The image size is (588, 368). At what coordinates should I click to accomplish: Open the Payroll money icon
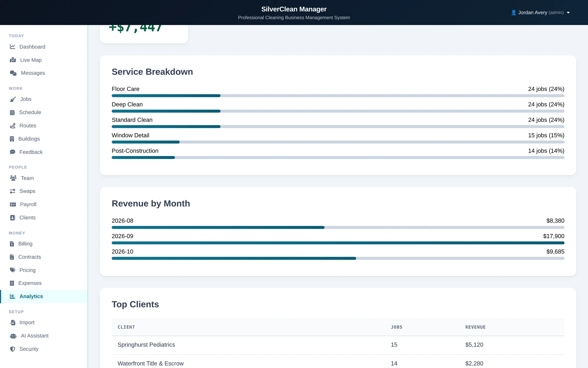tap(13, 204)
